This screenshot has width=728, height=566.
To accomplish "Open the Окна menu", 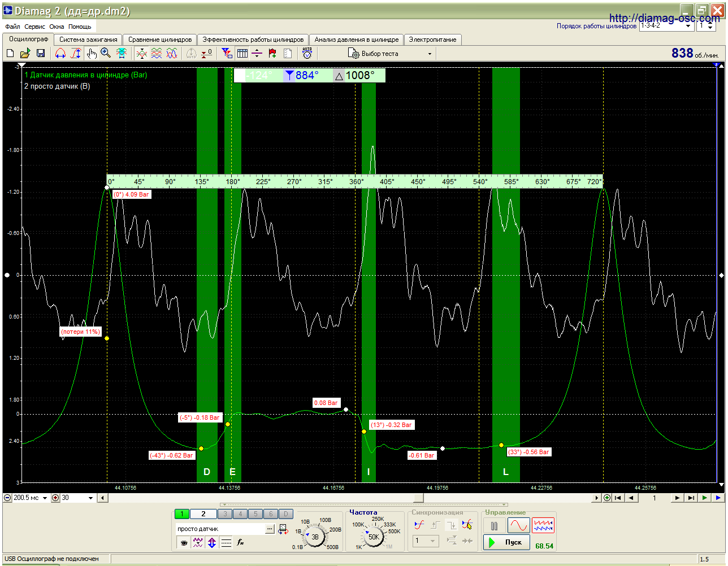I will pyautogui.click(x=57, y=27).
